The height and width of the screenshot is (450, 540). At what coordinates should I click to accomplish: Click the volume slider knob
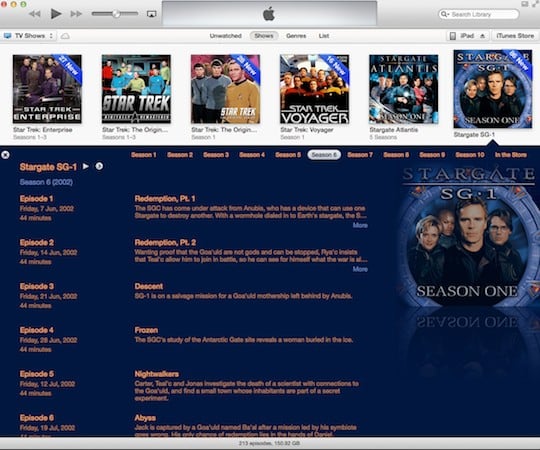pos(116,14)
